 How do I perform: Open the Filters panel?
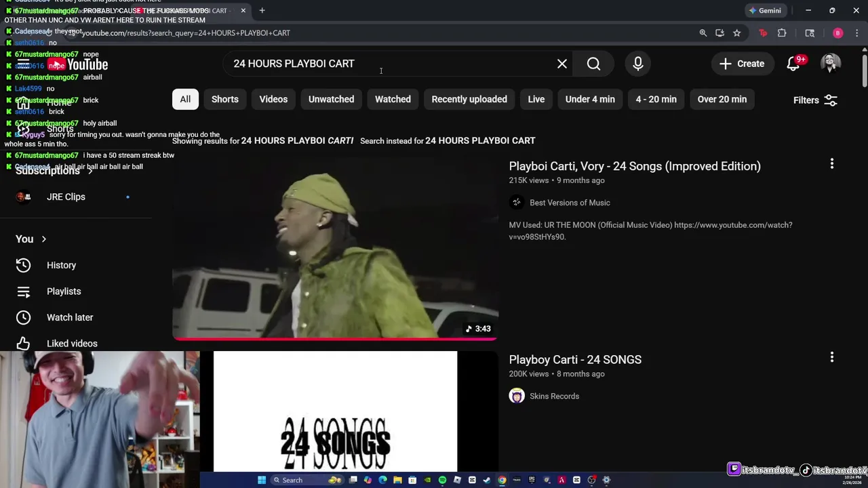click(x=815, y=100)
